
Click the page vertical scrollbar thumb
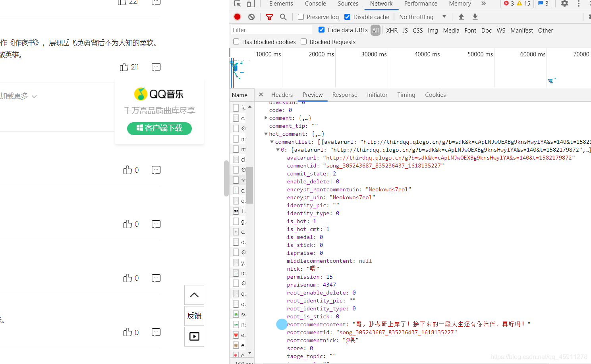tap(226, 178)
